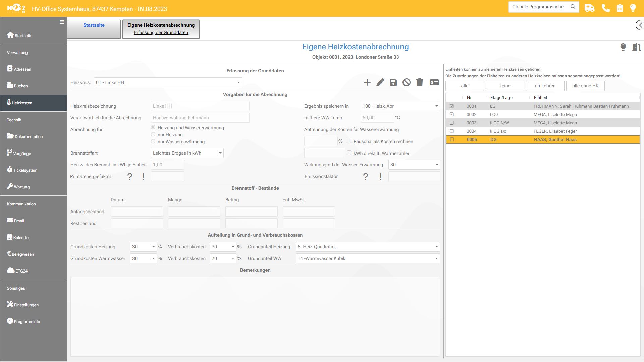Click the phone icon in header
The image size is (644, 362).
pyautogui.click(x=606, y=8)
